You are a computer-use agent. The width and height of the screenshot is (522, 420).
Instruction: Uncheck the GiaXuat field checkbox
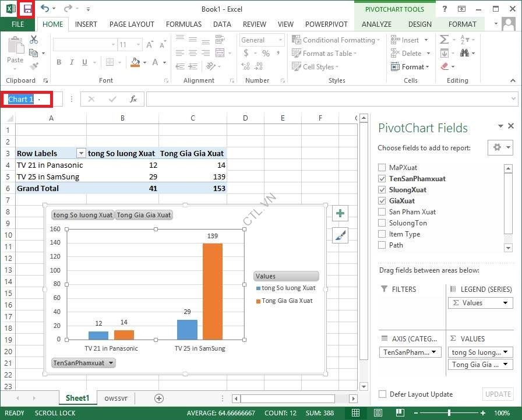point(382,201)
